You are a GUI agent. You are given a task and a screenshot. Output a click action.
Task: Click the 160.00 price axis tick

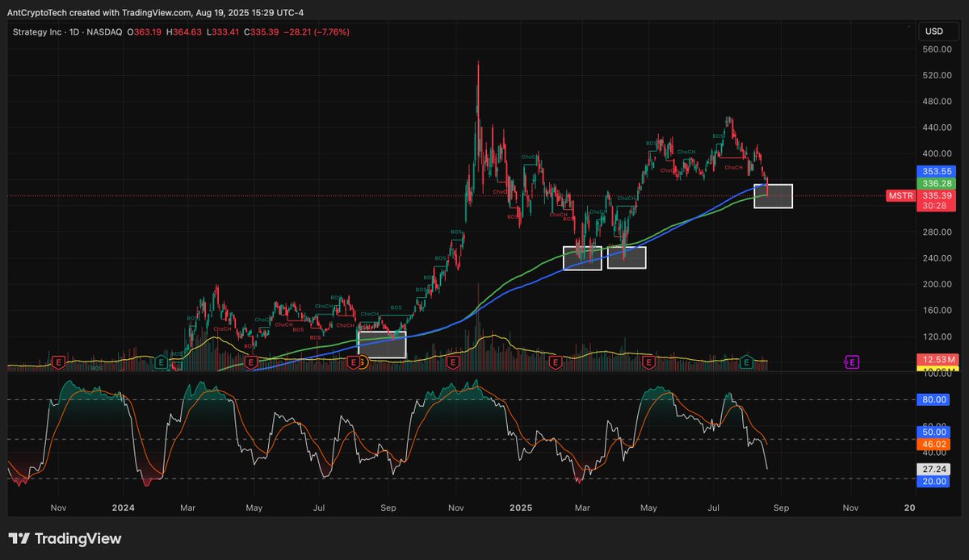tap(936, 310)
